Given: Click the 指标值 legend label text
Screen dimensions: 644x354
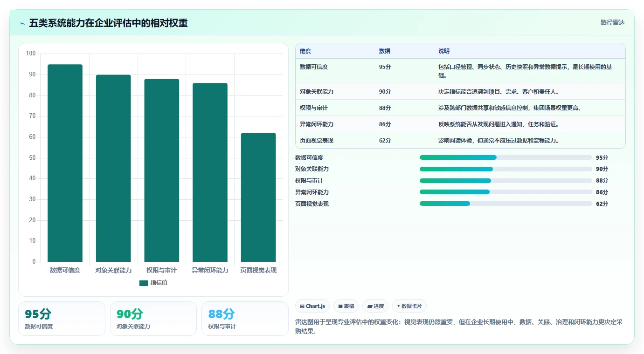Looking at the screenshot, I should pos(159,283).
